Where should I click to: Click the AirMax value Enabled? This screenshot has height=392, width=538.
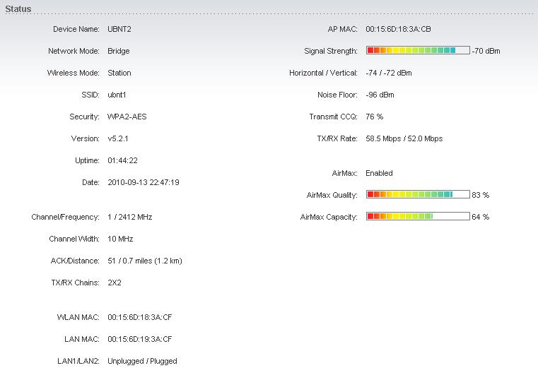pyautogui.click(x=379, y=173)
